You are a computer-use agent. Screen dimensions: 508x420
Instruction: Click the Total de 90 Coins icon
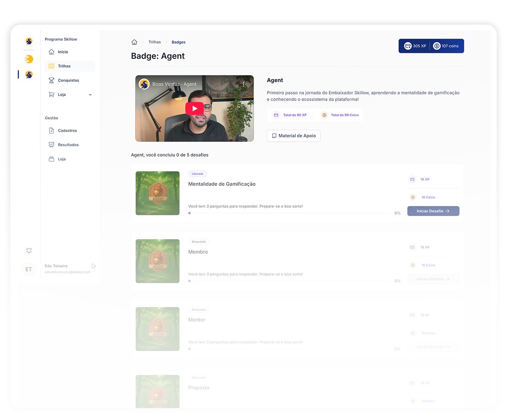click(324, 115)
